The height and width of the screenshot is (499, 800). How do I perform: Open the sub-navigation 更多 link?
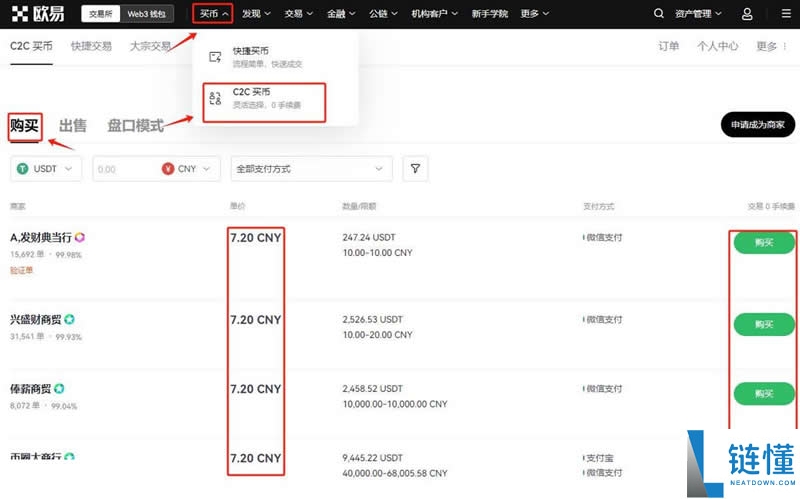766,46
